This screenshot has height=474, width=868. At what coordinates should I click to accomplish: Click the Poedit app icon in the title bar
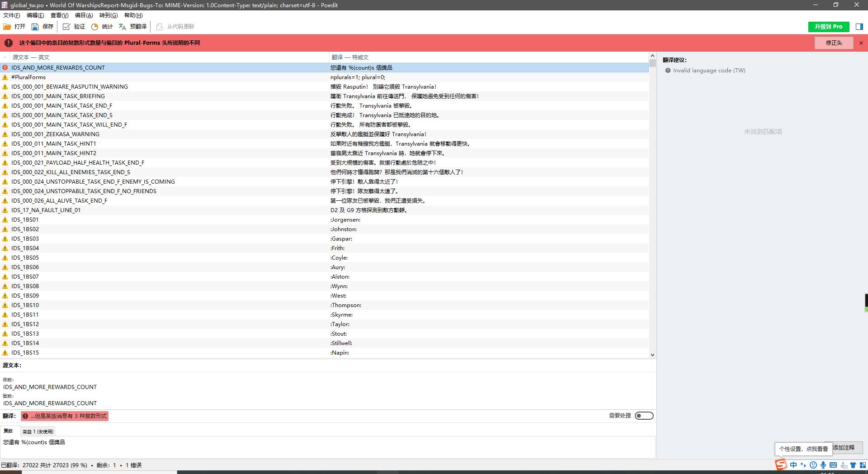4,5
